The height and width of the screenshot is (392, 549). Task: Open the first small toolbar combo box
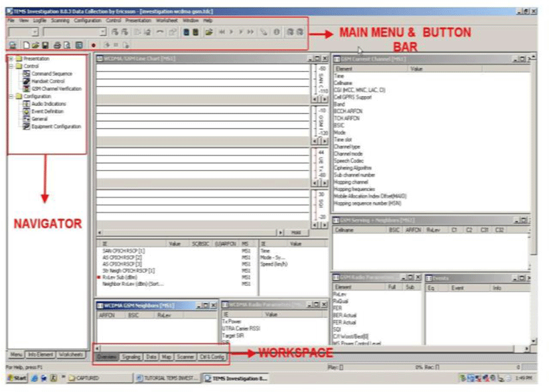35,33
